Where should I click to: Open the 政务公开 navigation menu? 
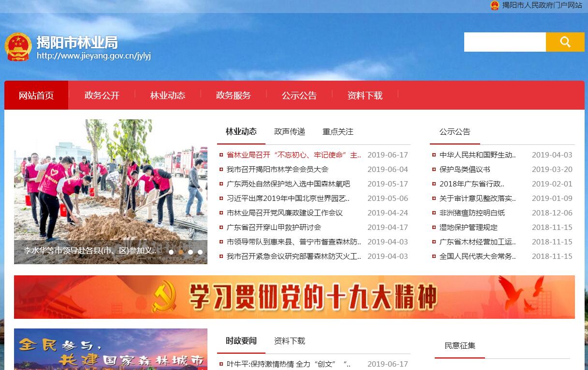click(x=102, y=95)
